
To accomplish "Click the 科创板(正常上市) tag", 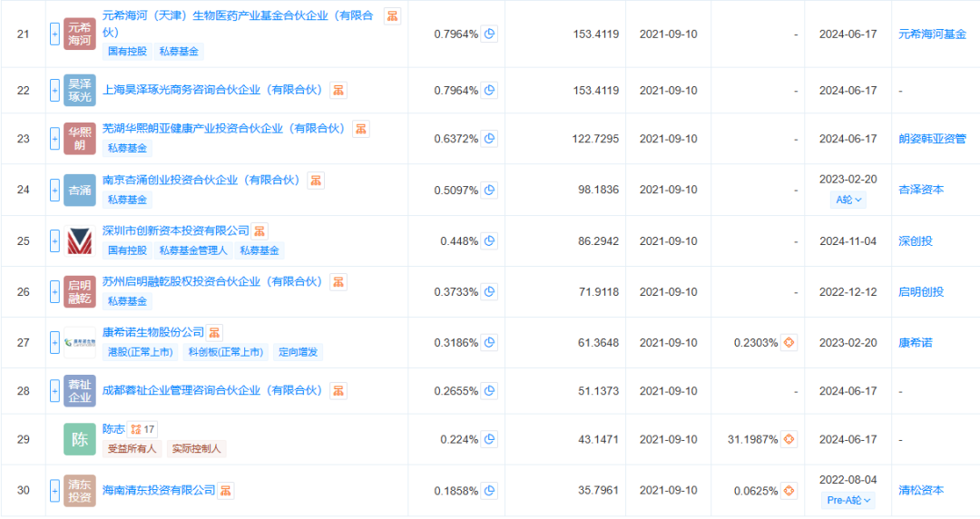I will (x=226, y=352).
